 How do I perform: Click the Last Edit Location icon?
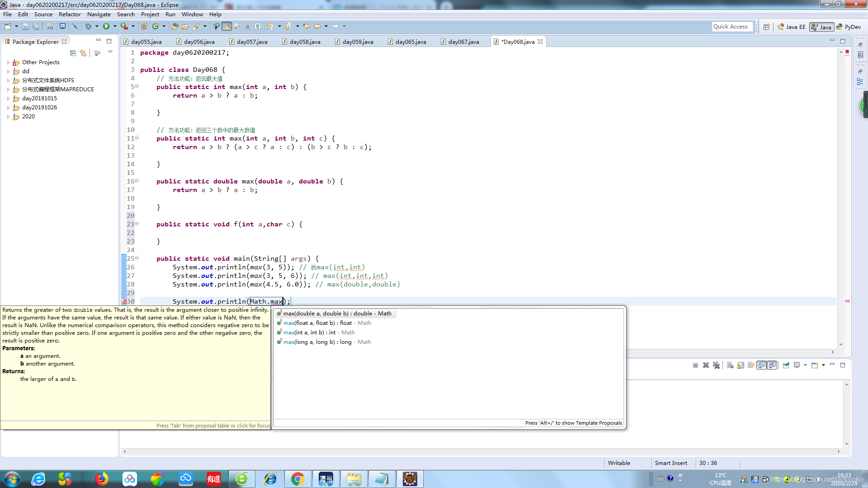click(307, 27)
